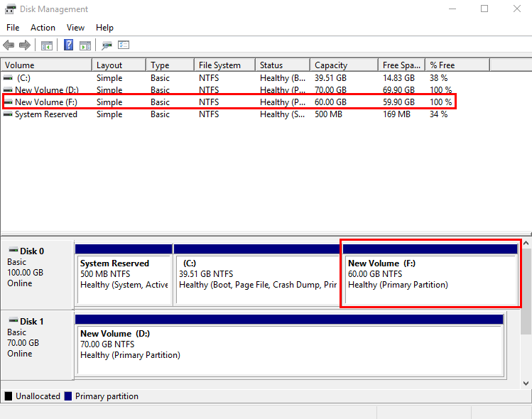Click the disk pane vertical scrollbar thumb
This screenshot has height=419, width=532.
click(526, 290)
